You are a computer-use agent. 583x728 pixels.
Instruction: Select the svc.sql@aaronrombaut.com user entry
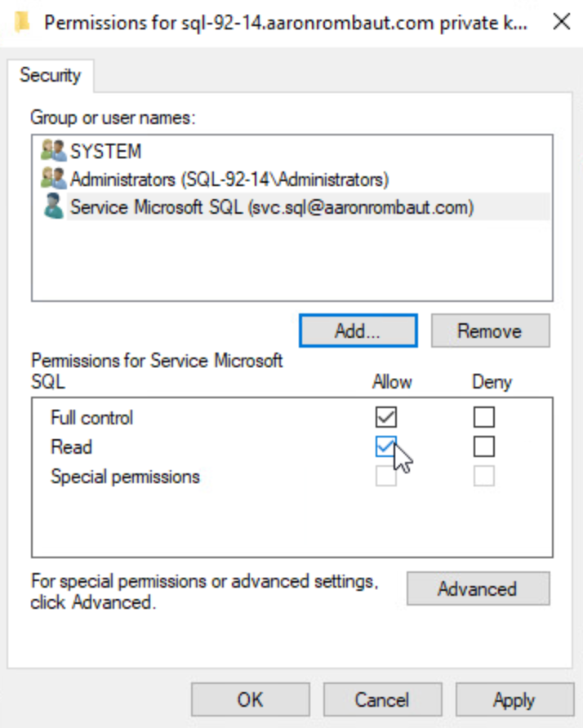tap(271, 207)
